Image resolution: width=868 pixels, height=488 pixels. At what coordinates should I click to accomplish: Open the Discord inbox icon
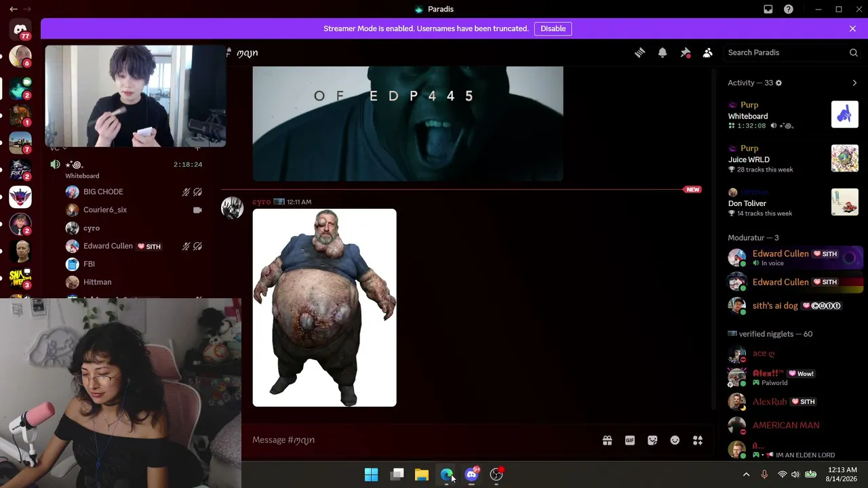768,9
